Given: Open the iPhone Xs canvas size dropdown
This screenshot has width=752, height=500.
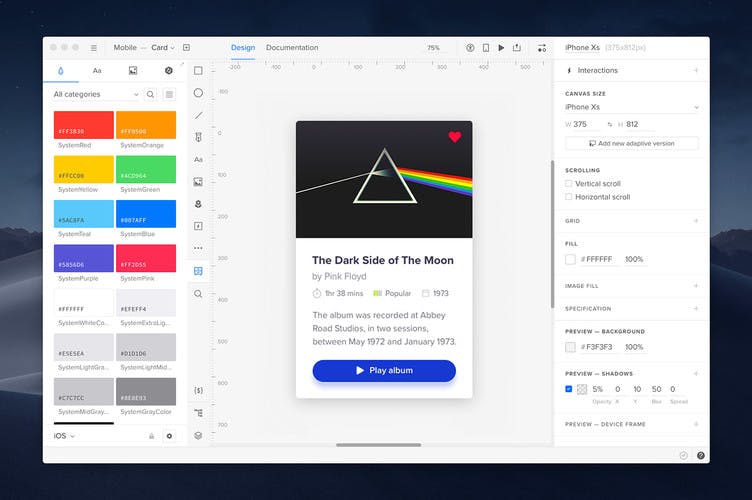Looking at the screenshot, I should tap(632, 107).
